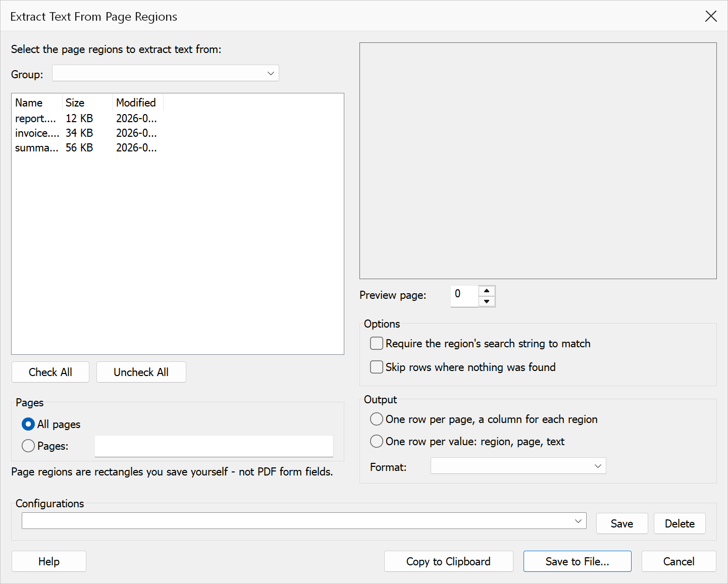Select One row per page output

tap(377, 419)
